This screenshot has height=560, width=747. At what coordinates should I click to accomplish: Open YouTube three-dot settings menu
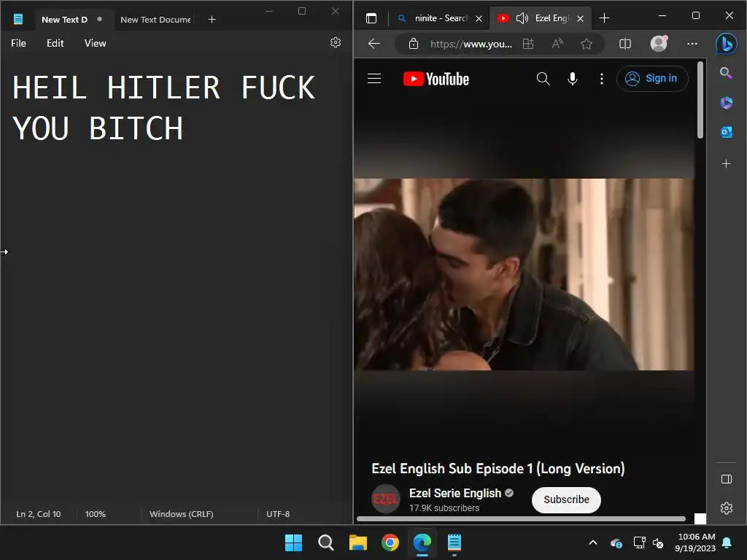click(602, 79)
